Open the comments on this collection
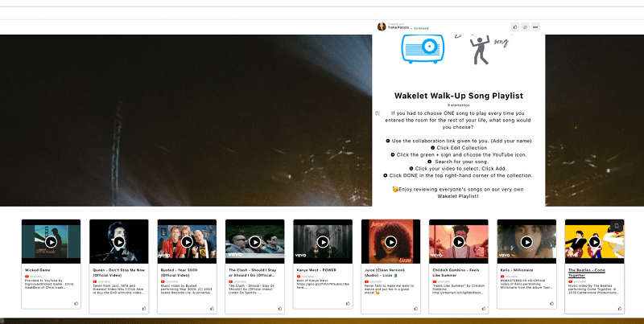Viewport: 644px width, 324px height. (x=525, y=27)
